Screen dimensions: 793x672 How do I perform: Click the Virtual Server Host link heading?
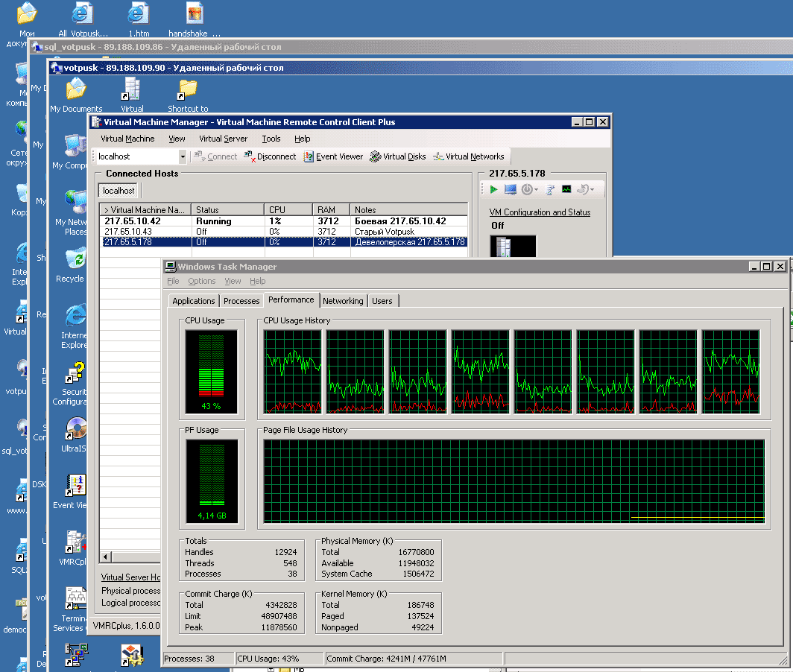130,577
